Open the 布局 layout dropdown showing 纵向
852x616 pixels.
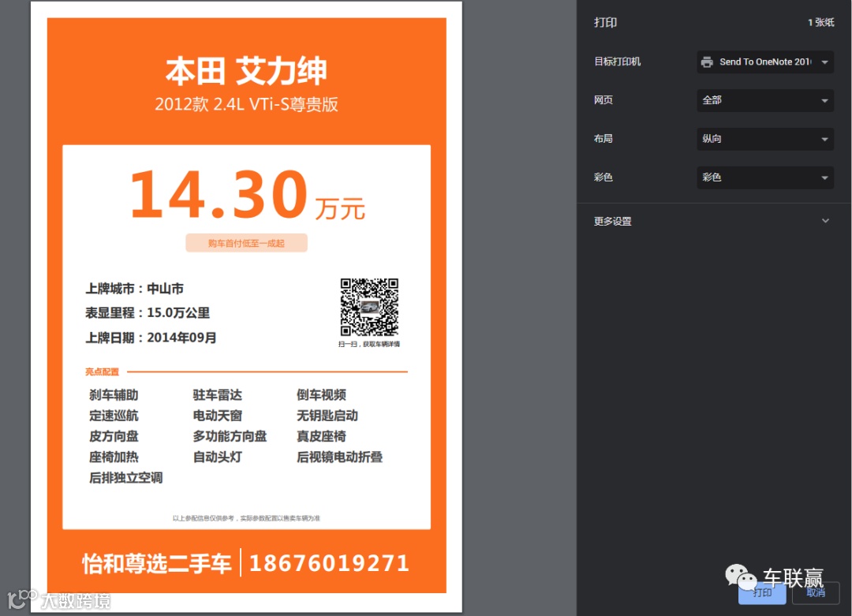click(765, 139)
